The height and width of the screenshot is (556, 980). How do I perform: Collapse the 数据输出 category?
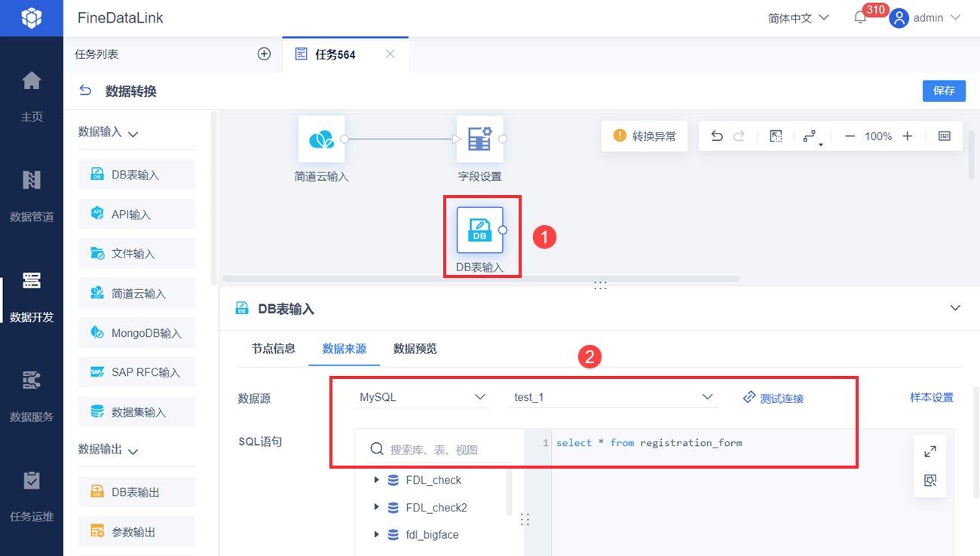coord(133,452)
